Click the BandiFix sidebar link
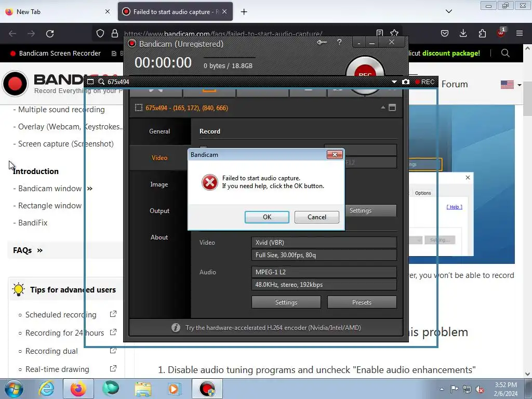The image size is (532, 399). point(33,223)
